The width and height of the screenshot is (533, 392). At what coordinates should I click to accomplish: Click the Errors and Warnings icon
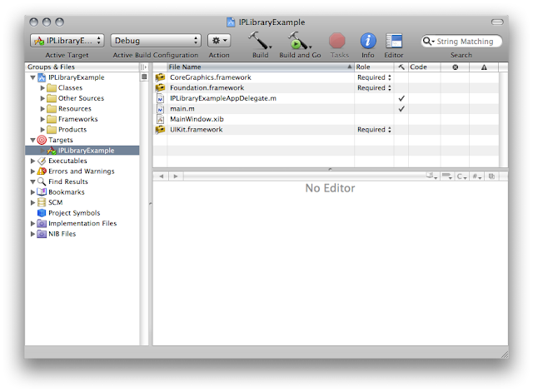tap(42, 171)
